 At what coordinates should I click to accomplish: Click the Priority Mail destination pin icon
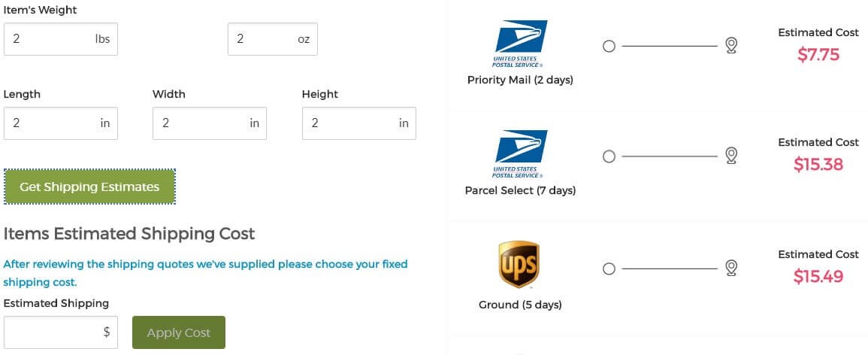pyautogui.click(x=731, y=45)
